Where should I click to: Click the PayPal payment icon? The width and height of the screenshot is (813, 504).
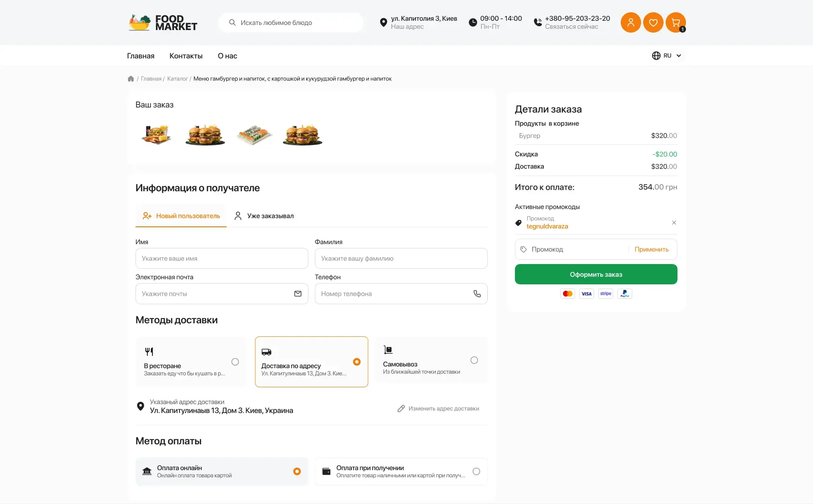point(625,294)
